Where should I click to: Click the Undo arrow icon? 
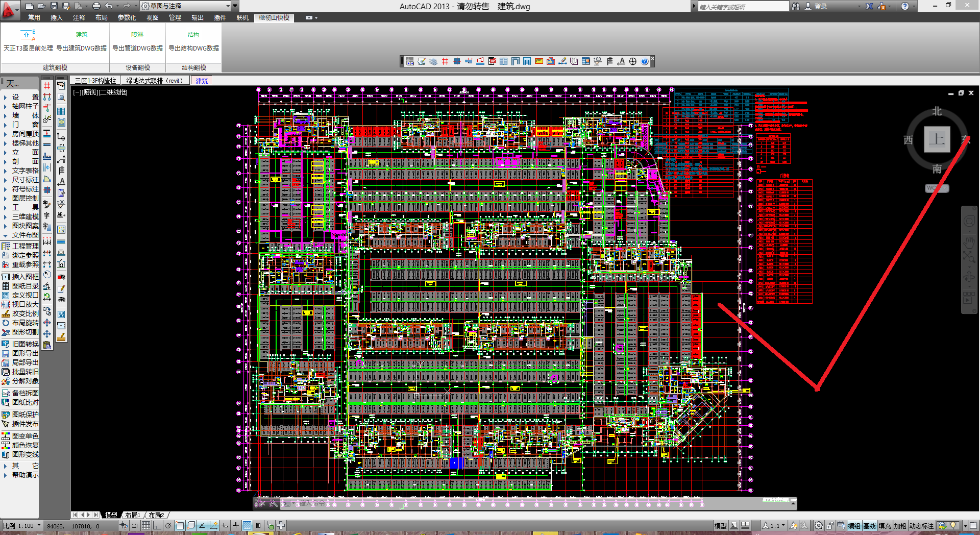(x=108, y=6)
